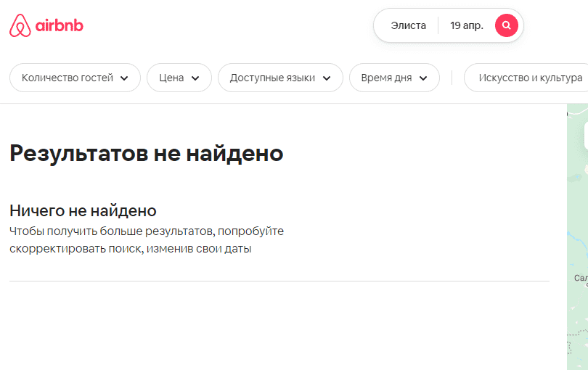
Task: Click the partially visible map control button
Action: [585, 136]
